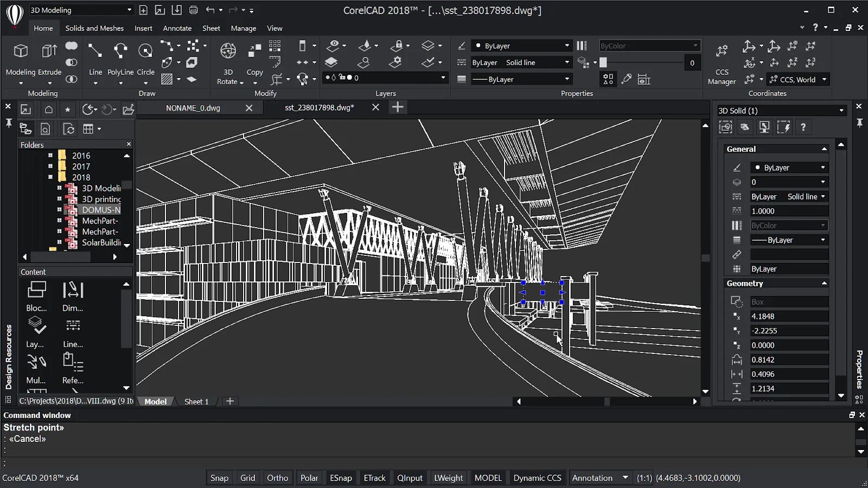The width and height of the screenshot is (868, 488).
Task: Switch to Sheet 1 tab
Action: 196,401
